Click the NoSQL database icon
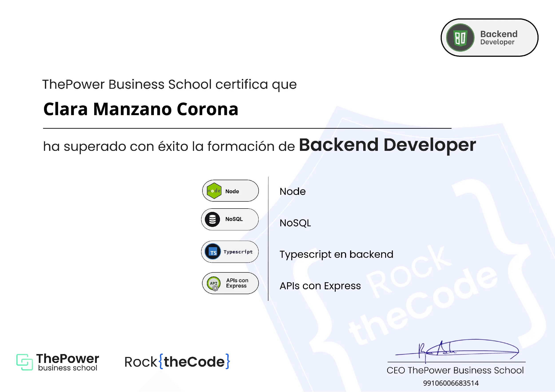This screenshot has width=555, height=392. click(213, 219)
